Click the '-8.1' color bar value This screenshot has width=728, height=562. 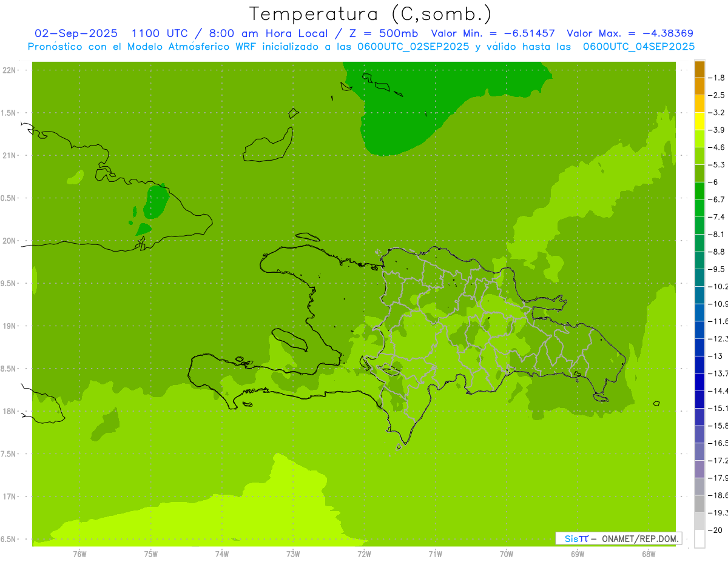pyautogui.click(x=717, y=234)
